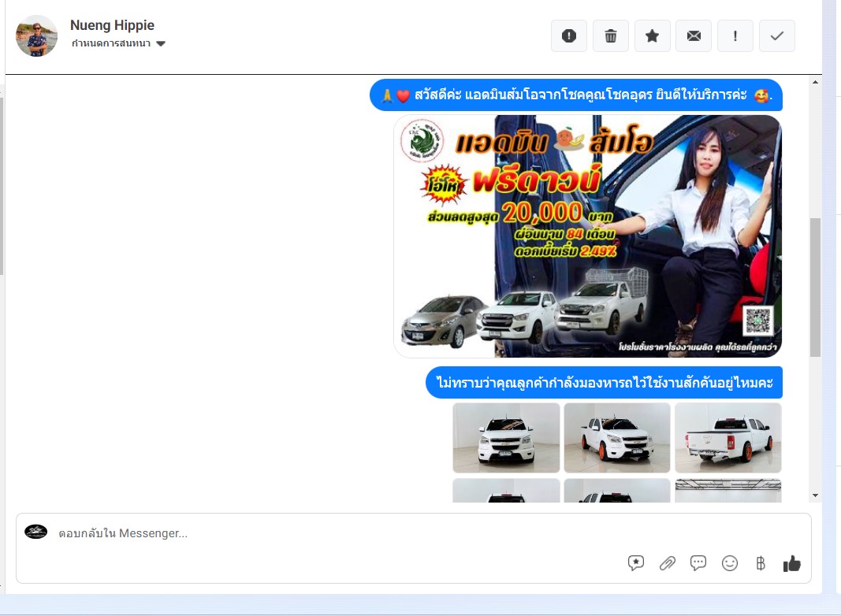
Task: Open the rear-view white pickup truck photo
Action: coord(728,438)
